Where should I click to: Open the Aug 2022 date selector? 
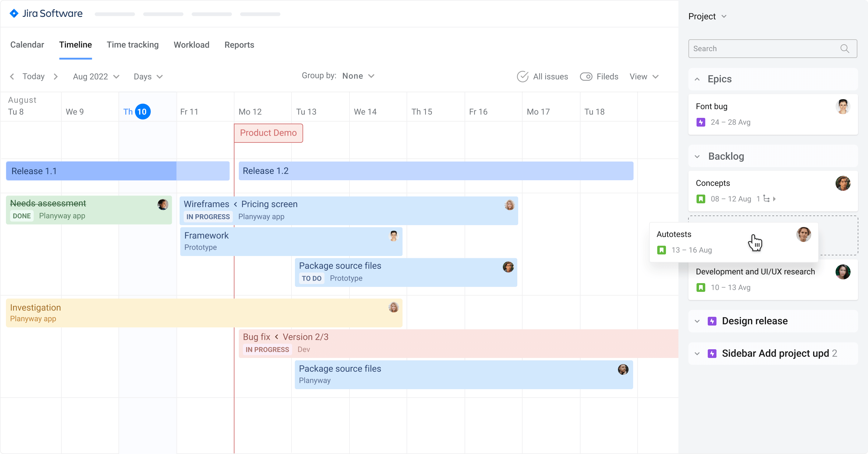96,76
